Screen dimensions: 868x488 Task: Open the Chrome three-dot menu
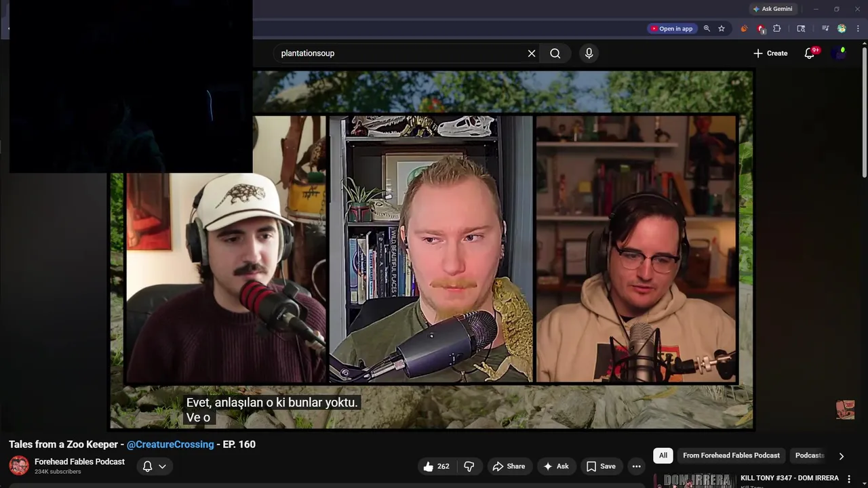coord(859,28)
